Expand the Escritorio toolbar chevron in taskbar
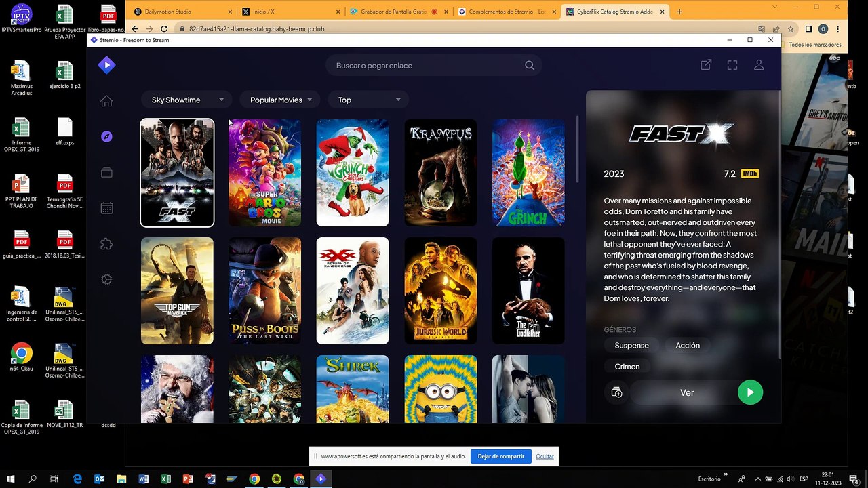Screen dimensions: 868x488 [x=726, y=475]
